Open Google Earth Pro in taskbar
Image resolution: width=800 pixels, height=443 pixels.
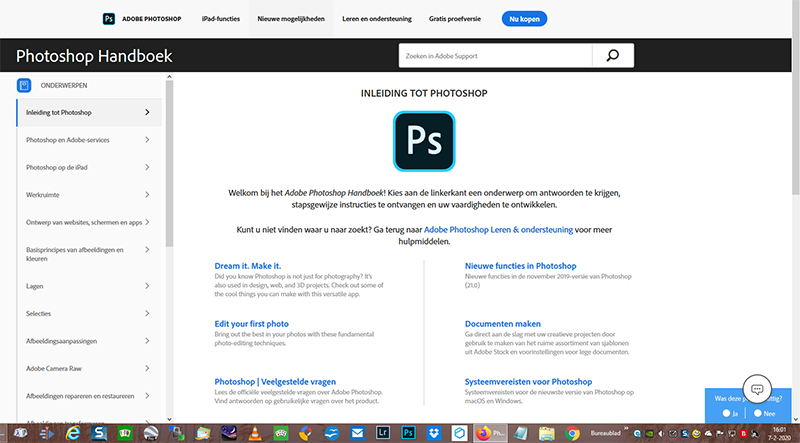coord(151,433)
